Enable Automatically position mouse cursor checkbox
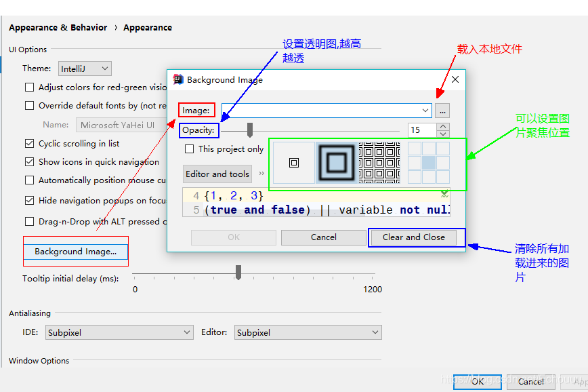Screen dimensions: 588x392 29,180
